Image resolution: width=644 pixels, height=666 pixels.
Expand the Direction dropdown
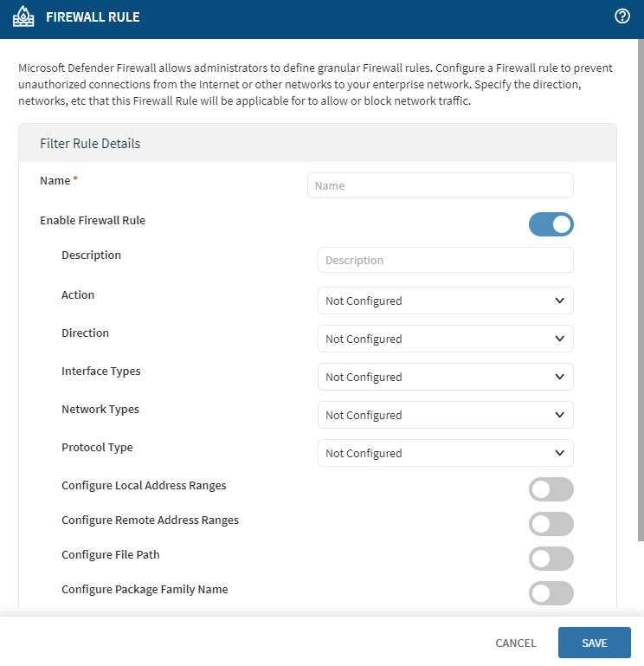point(444,339)
